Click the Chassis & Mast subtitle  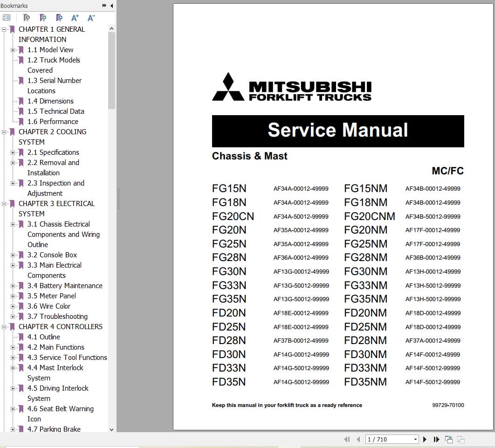click(250, 156)
